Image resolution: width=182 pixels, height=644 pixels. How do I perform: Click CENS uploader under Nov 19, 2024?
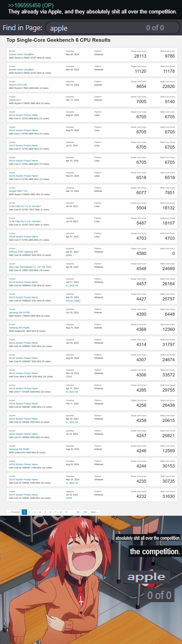(x=69, y=377)
